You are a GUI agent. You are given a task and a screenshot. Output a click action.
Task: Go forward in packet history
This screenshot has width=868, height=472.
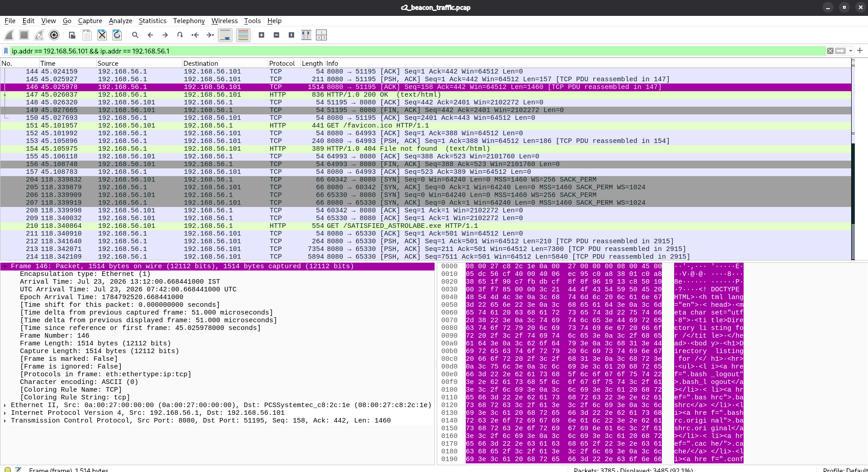165,35
